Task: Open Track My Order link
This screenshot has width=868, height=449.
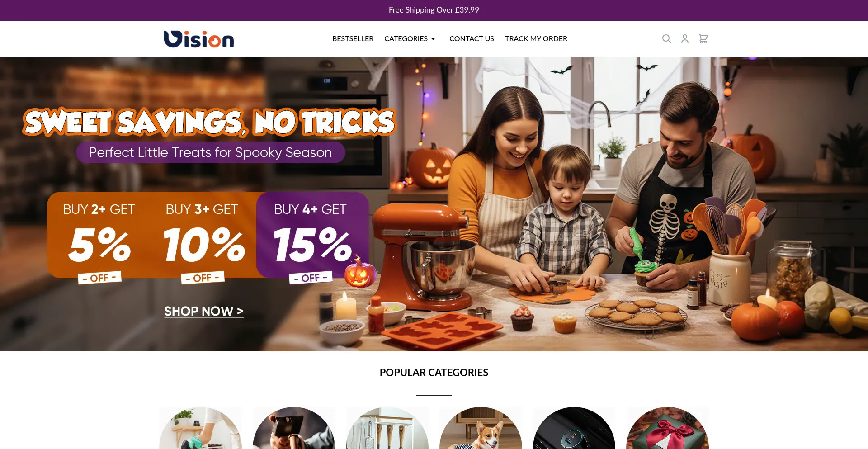Action: [536, 39]
